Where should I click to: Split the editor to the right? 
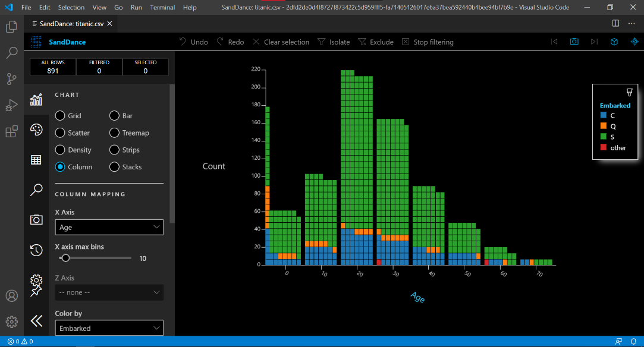point(615,23)
